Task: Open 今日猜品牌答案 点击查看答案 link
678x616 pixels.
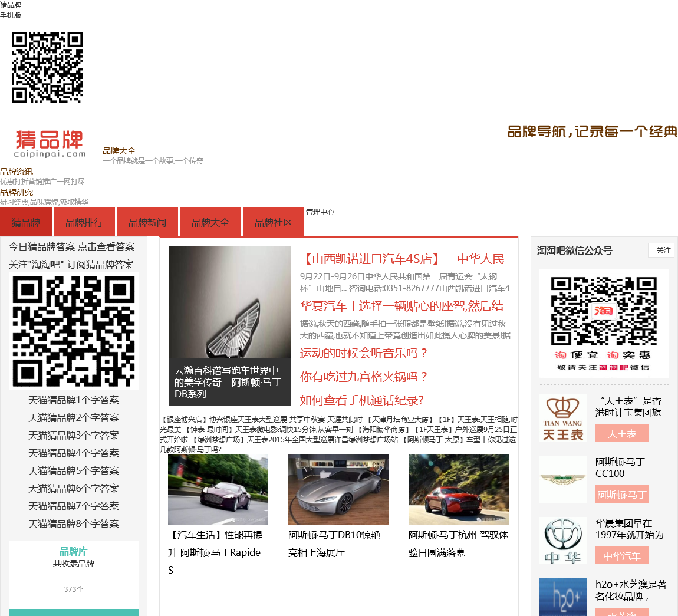Action: tap(72, 247)
